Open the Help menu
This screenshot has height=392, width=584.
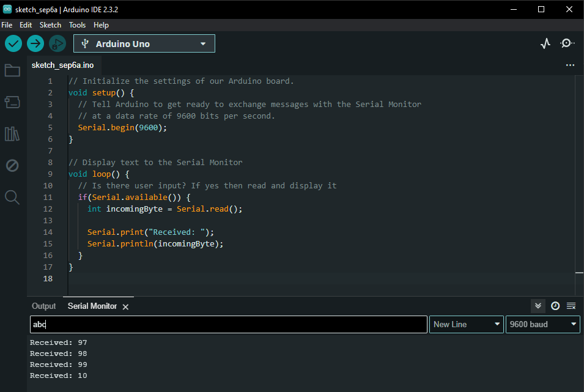click(101, 25)
